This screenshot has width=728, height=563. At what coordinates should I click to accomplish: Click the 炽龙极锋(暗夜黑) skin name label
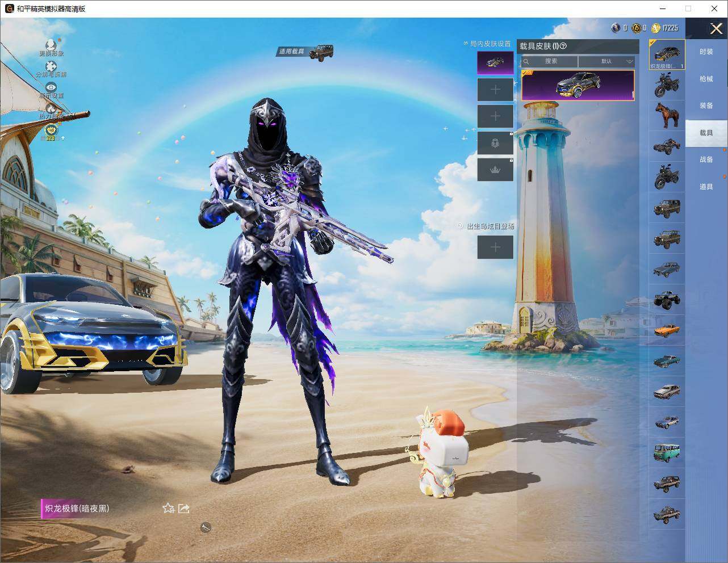click(77, 509)
